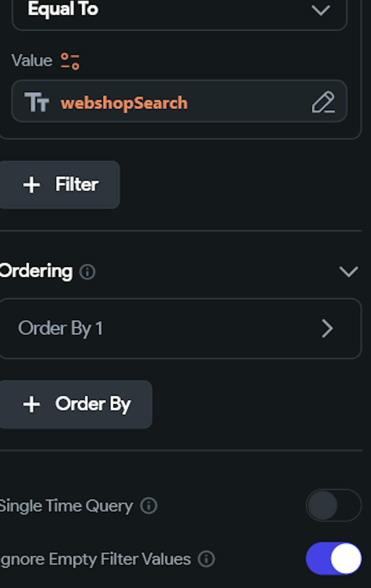
Task: Click the orange variable settings icon beside Value
Action: 70,61
